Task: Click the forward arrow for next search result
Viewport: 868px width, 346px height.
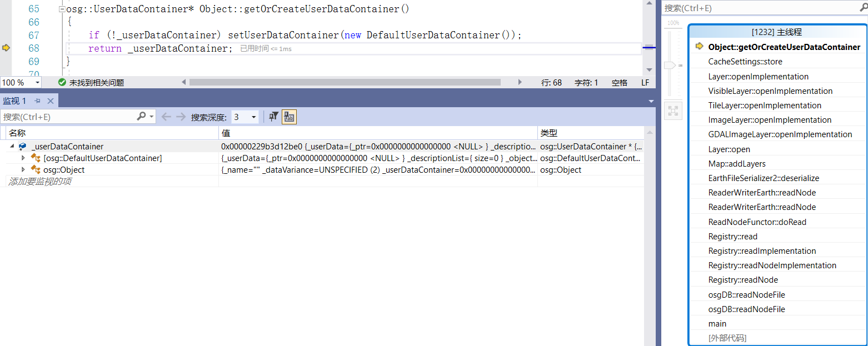Action: pyautogui.click(x=181, y=117)
